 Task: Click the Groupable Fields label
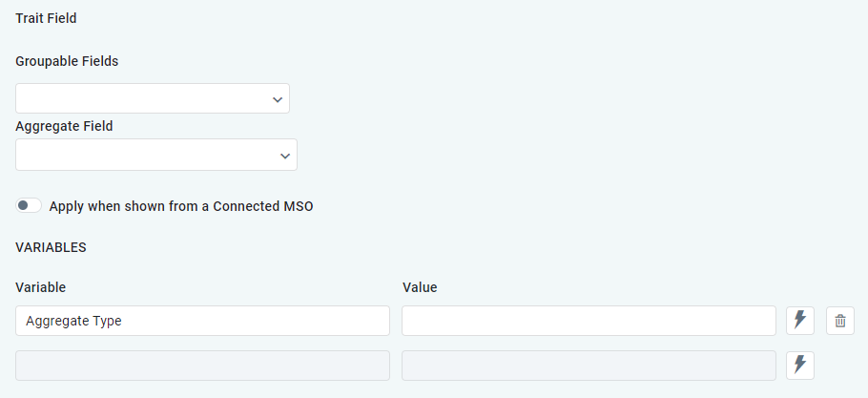[67, 60]
